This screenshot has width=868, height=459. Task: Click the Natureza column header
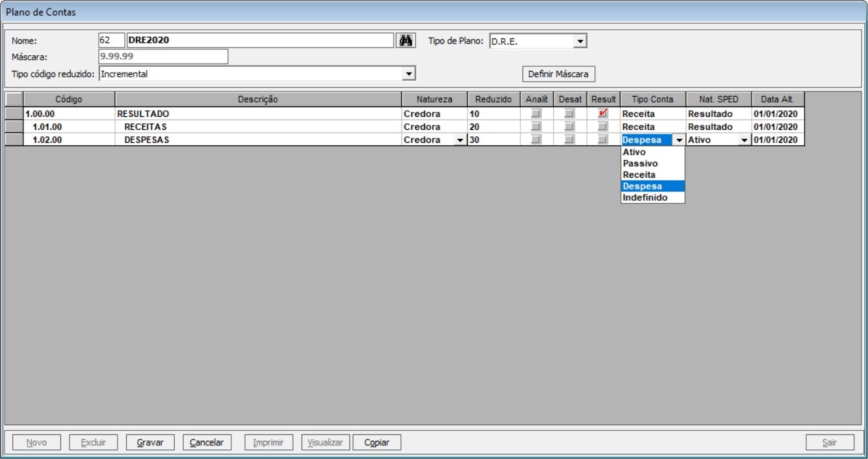[434, 99]
